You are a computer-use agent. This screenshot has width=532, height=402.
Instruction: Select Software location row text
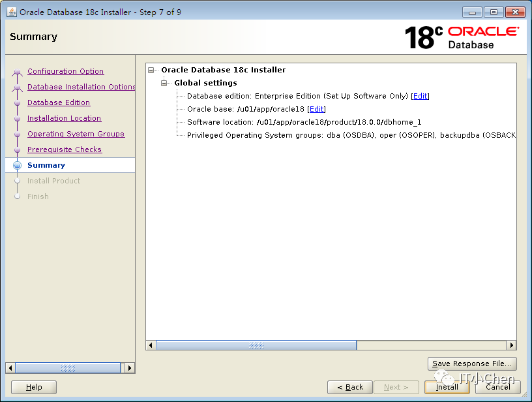(x=304, y=122)
